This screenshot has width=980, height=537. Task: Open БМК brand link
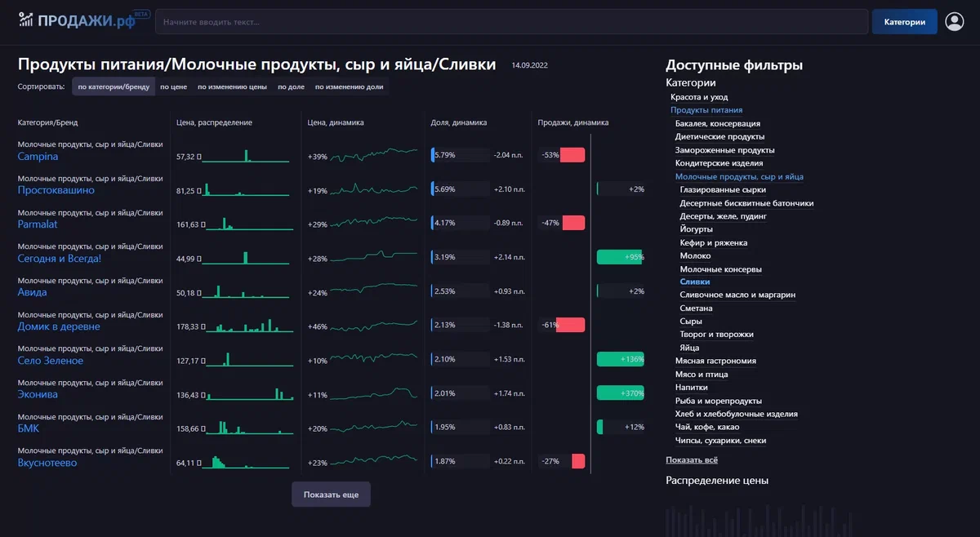click(x=29, y=428)
